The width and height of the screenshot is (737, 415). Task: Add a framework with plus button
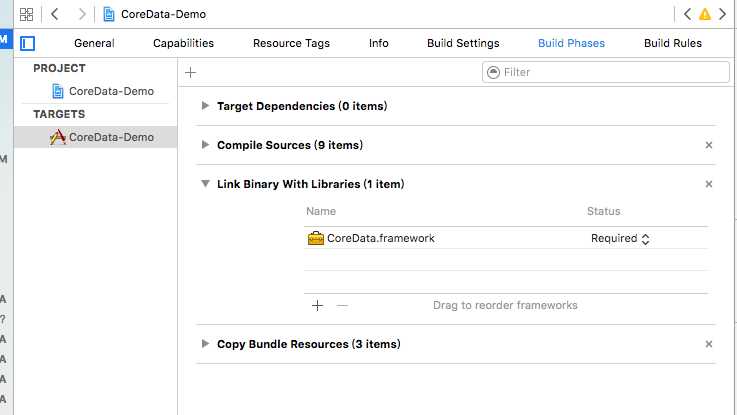click(317, 305)
